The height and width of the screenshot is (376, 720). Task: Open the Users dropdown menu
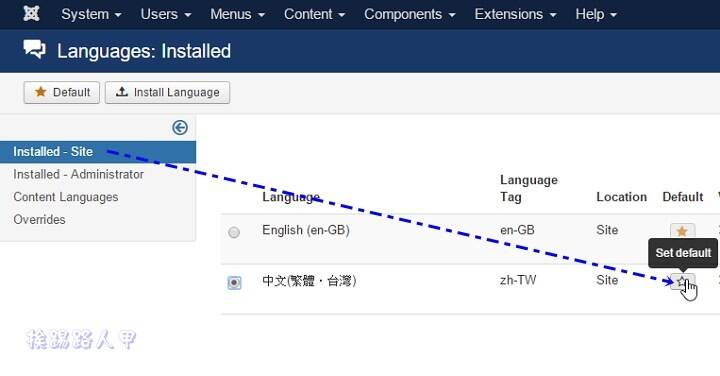166,14
